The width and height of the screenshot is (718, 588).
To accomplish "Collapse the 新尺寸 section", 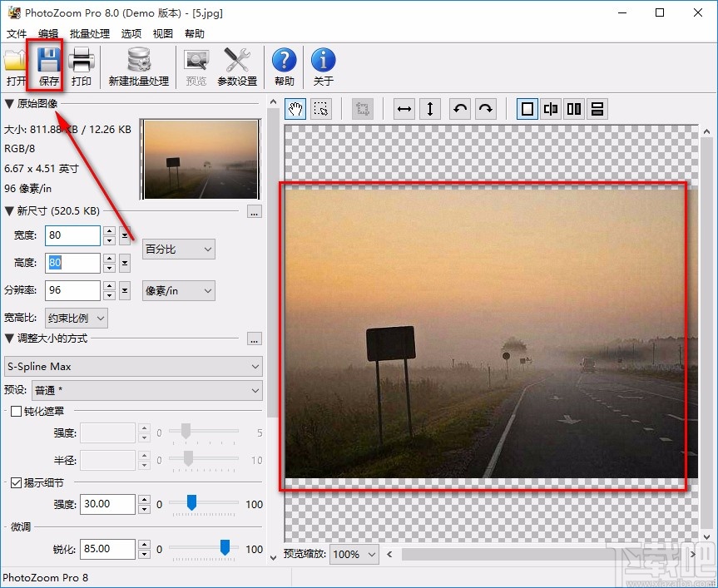I will pos(9,211).
